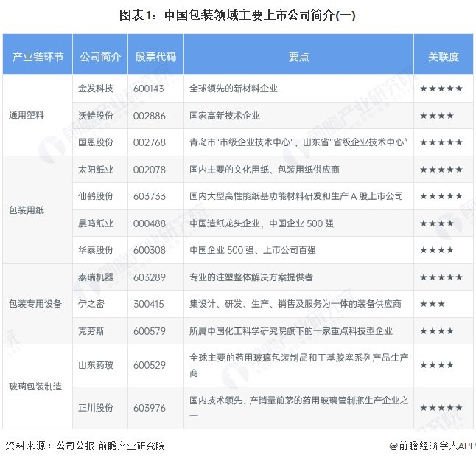This screenshot has width=476, height=461.
Task: Click company name 金发科技
Action: (96, 89)
